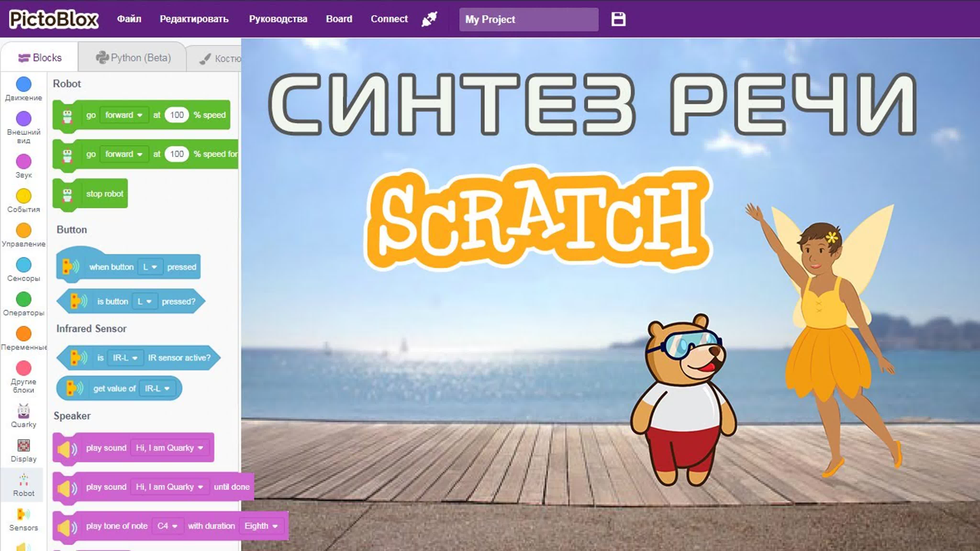Click the Robot section heading
Viewport: 980px width, 551px height.
pyautogui.click(x=67, y=84)
